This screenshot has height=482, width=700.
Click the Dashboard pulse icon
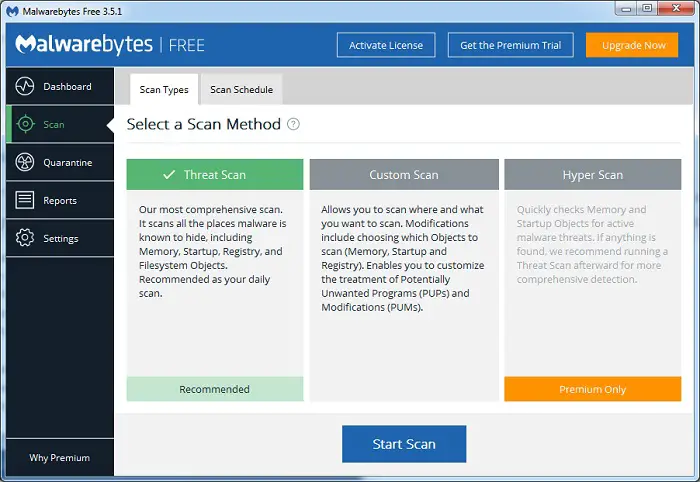point(25,86)
